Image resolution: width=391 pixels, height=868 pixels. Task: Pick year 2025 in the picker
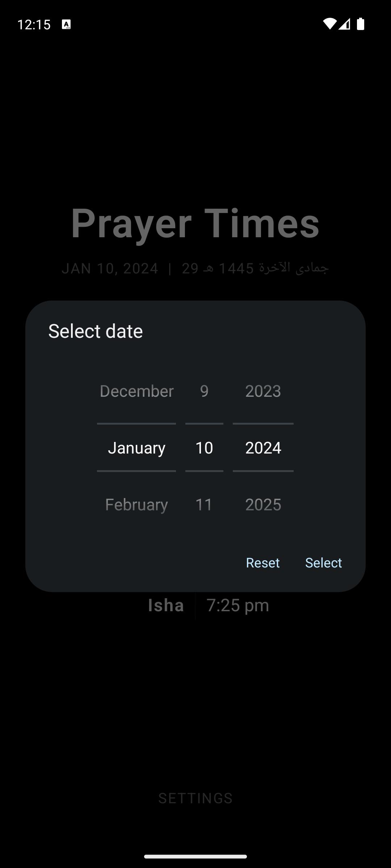pyautogui.click(x=263, y=505)
